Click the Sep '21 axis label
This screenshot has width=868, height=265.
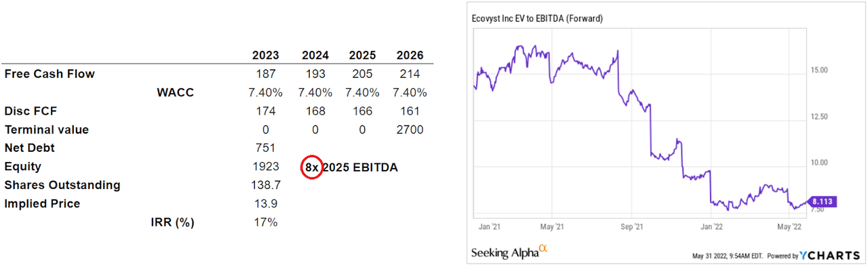(x=632, y=226)
